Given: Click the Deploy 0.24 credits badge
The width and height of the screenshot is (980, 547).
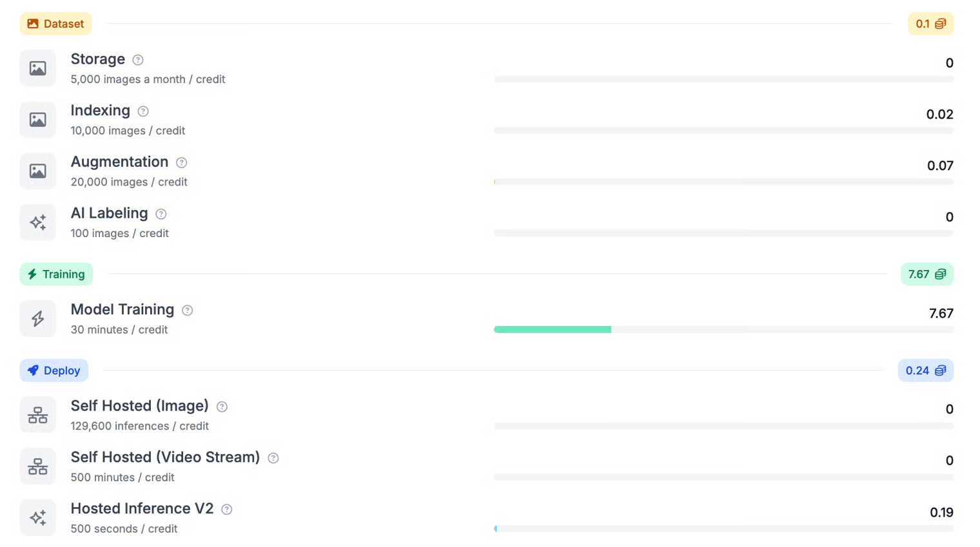Looking at the screenshot, I should coord(925,370).
